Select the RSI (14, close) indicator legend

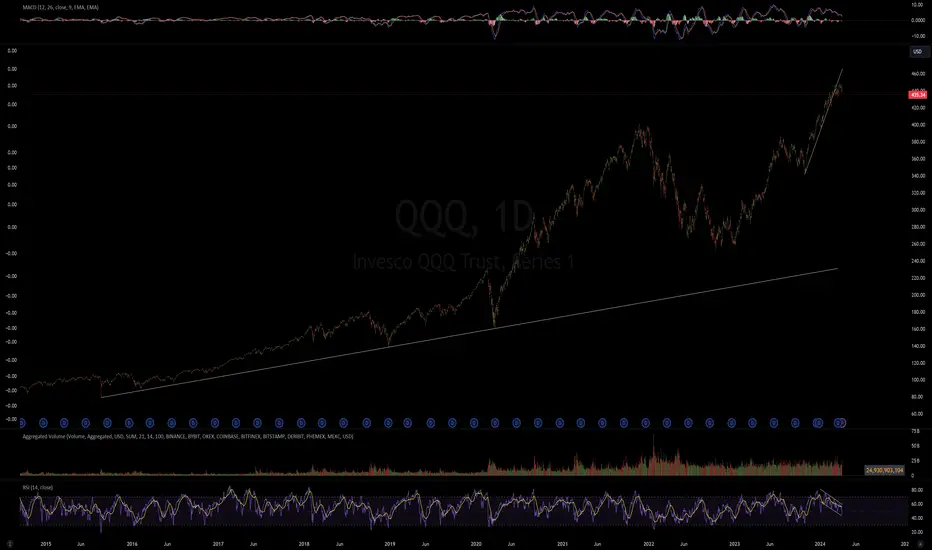(37, 488)
